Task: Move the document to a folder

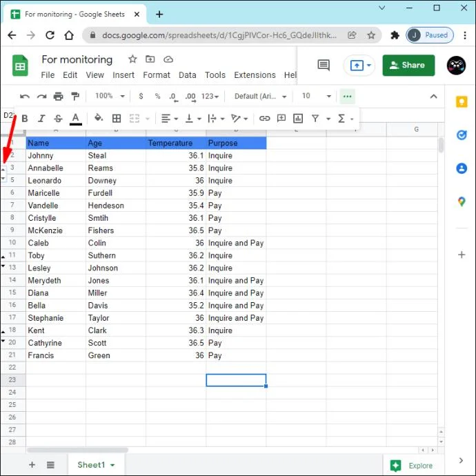Action: pyautogui.click(x=150, y=59)
